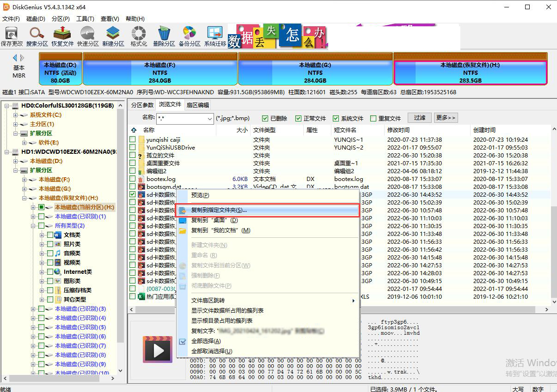
Task: Click the 压缩存档类 archive icon
Action: tap(58, 290)
